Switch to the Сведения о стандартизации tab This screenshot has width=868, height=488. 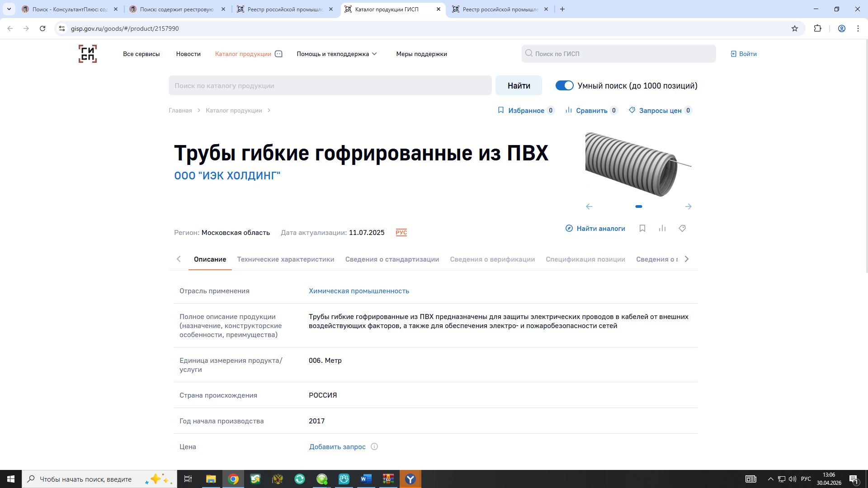click(392, 259)
